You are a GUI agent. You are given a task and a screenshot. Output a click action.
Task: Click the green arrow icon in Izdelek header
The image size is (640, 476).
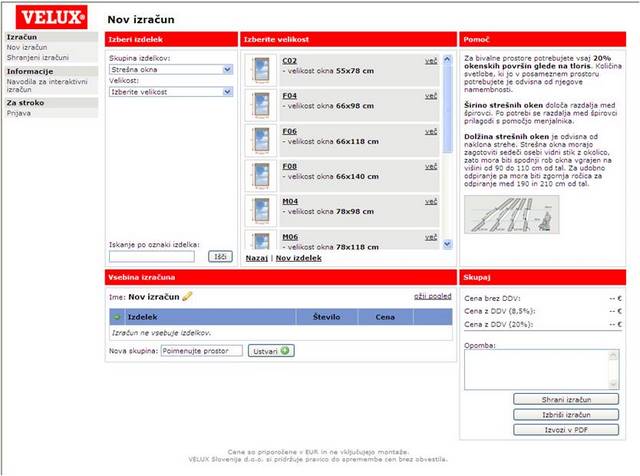point(116,316)
